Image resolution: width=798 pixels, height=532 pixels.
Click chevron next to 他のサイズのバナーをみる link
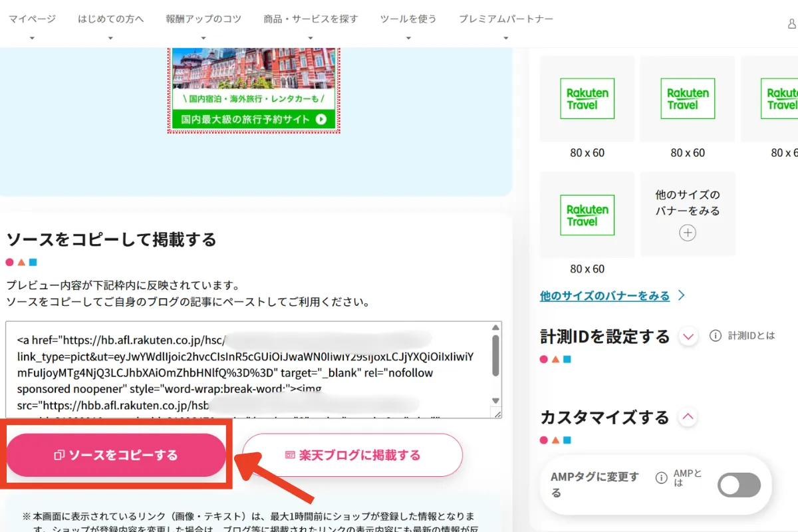pos(681,296)
